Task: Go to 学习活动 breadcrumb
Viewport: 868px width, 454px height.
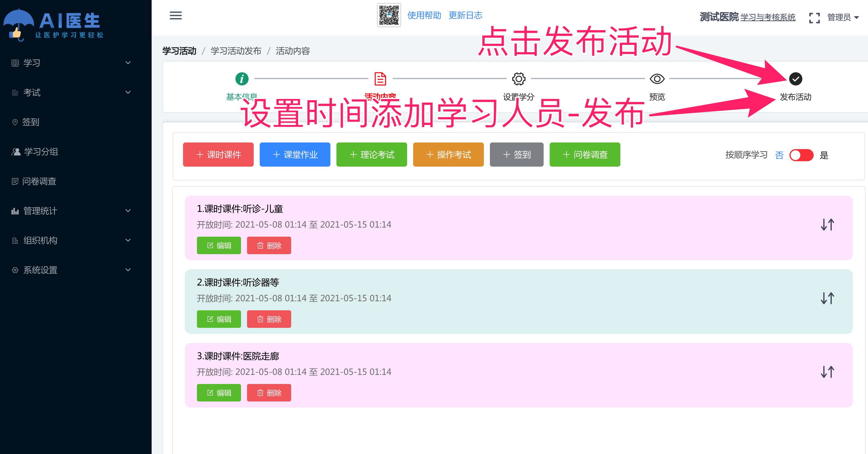Action: tap(179, 51)
